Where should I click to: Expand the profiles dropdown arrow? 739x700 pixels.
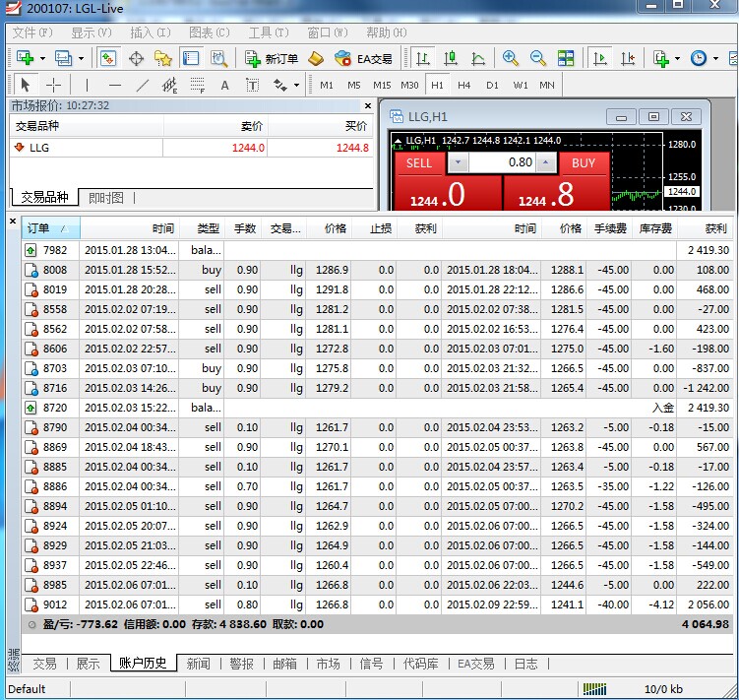(81, 58)
